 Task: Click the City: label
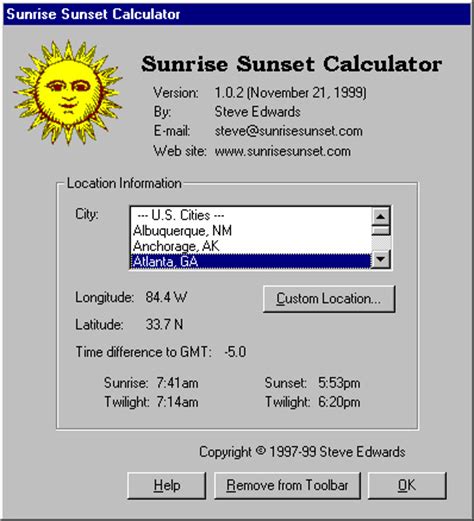[87, 214]
